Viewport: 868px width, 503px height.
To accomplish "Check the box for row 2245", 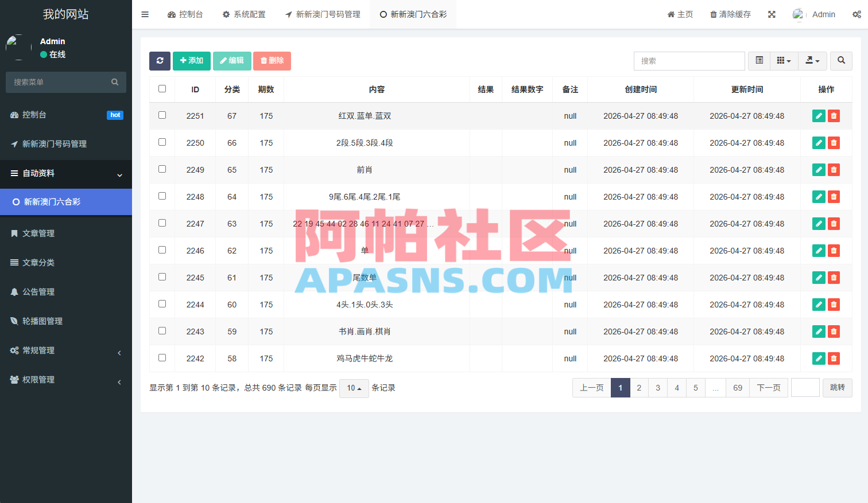I will pos(162,277).
